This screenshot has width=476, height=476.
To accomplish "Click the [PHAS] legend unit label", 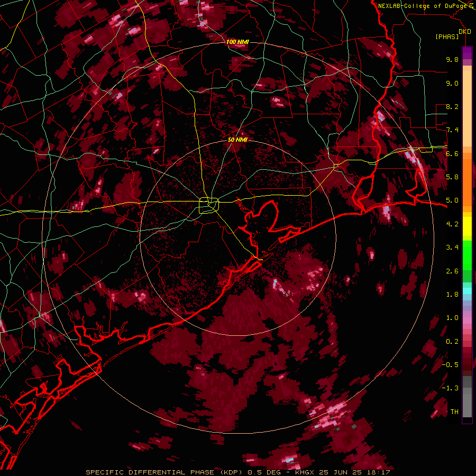I will (x=447, y=37).
